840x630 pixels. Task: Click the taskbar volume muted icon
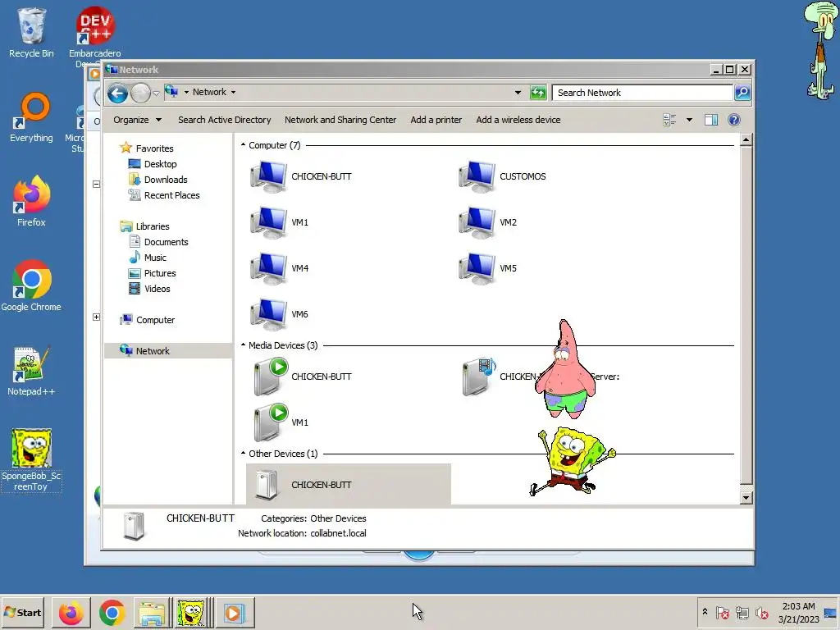[x=761, y=613]
